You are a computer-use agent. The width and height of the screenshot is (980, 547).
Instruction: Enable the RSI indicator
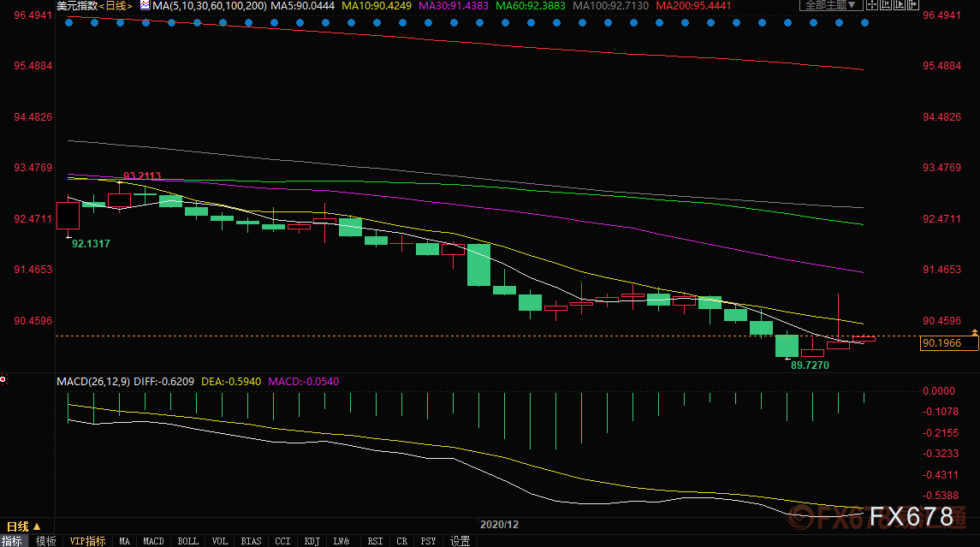(374, 541)
